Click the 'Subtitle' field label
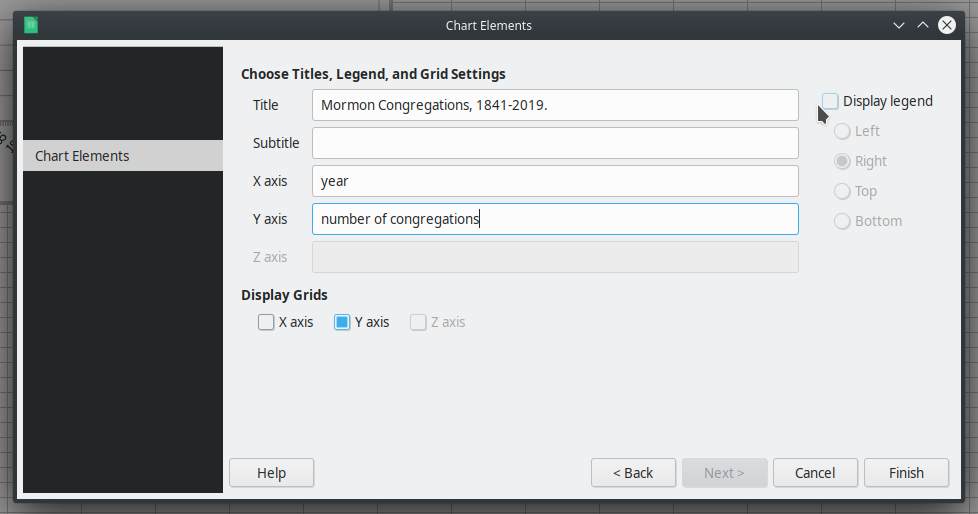The width and height of the screenshot is (978, 514). click(276, 143)
